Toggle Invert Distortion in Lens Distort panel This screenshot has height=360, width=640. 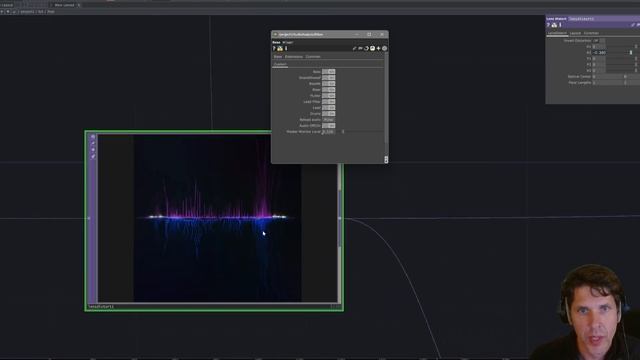click(599, 41)
